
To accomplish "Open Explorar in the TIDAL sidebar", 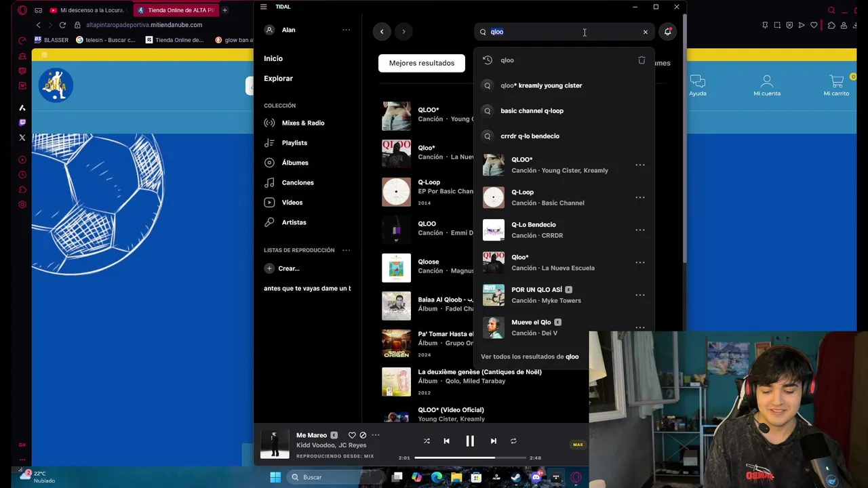I will coord(278,78).
